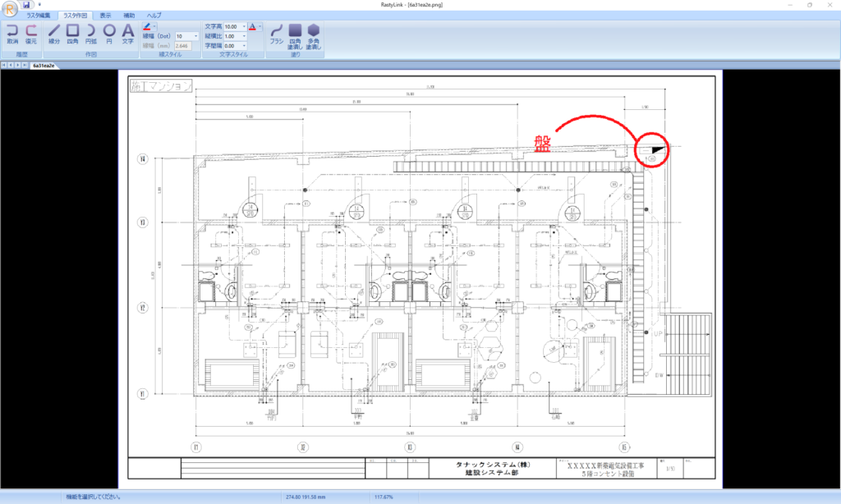Screen dimensions: 841x504
Task: Click タナックシステム(株) in title block
Action: click(493, 465)
